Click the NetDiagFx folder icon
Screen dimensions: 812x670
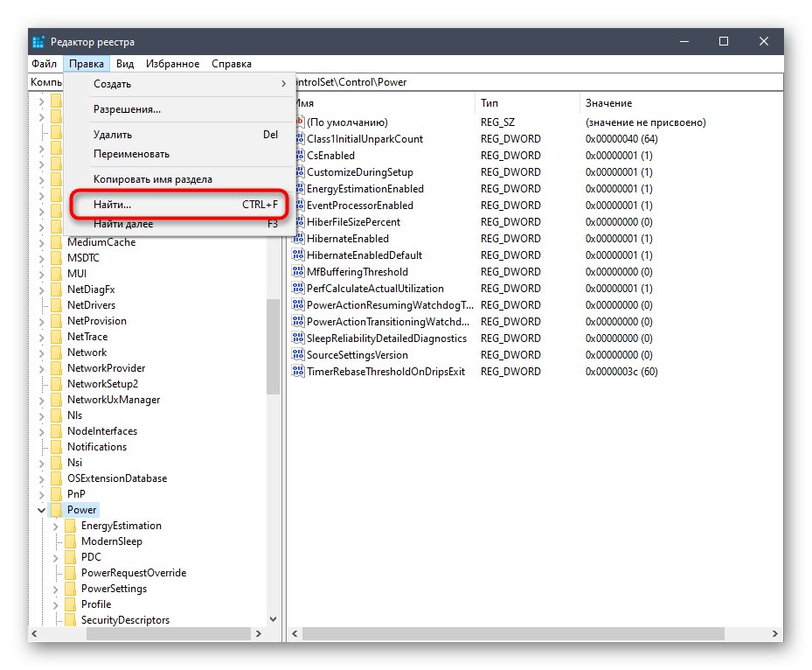(57, 290)
